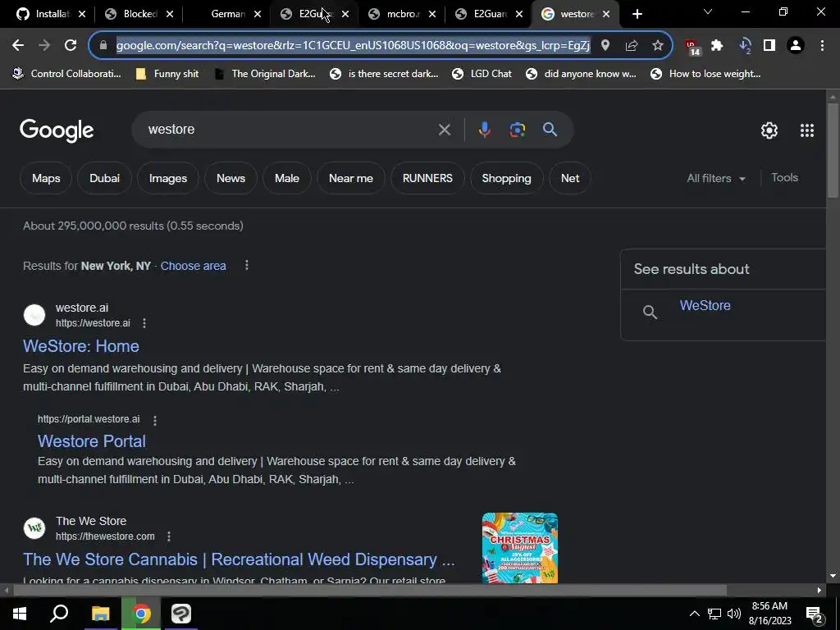
Task: Open the tab search chevron in title bar
Action: (708, 11)
